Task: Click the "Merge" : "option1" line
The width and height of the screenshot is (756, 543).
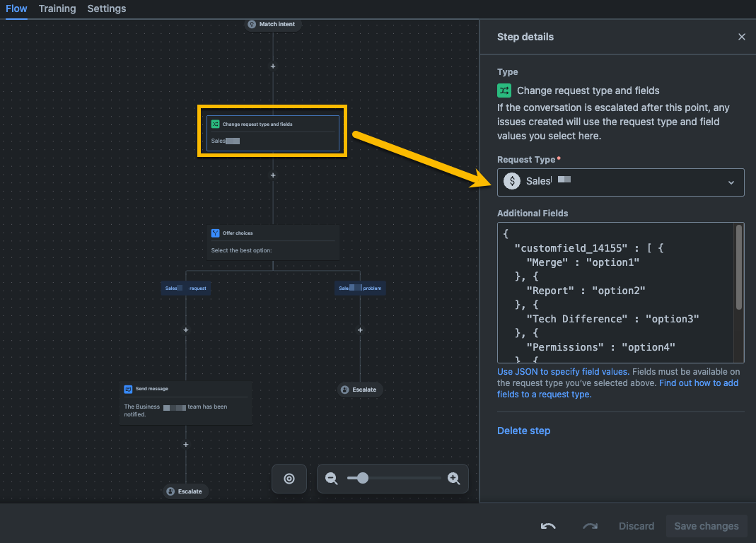Action: [583, 262]
